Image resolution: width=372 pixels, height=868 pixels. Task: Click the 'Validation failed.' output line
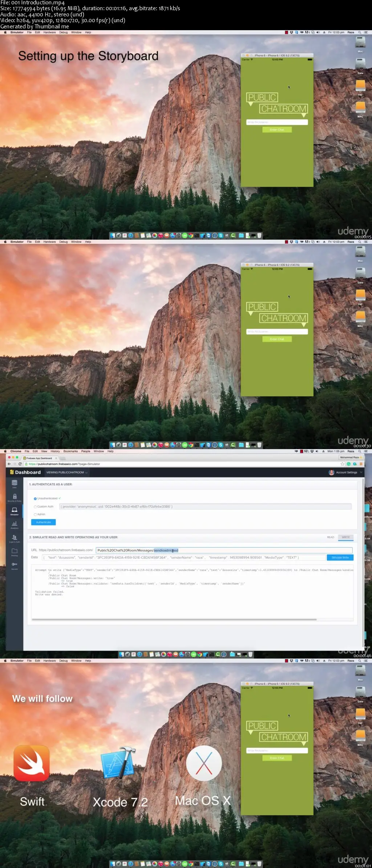click(49, 592)
